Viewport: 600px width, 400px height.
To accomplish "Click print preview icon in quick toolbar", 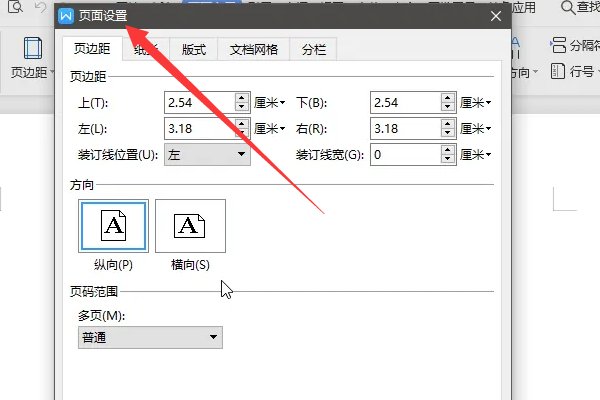I will (15, 7).
